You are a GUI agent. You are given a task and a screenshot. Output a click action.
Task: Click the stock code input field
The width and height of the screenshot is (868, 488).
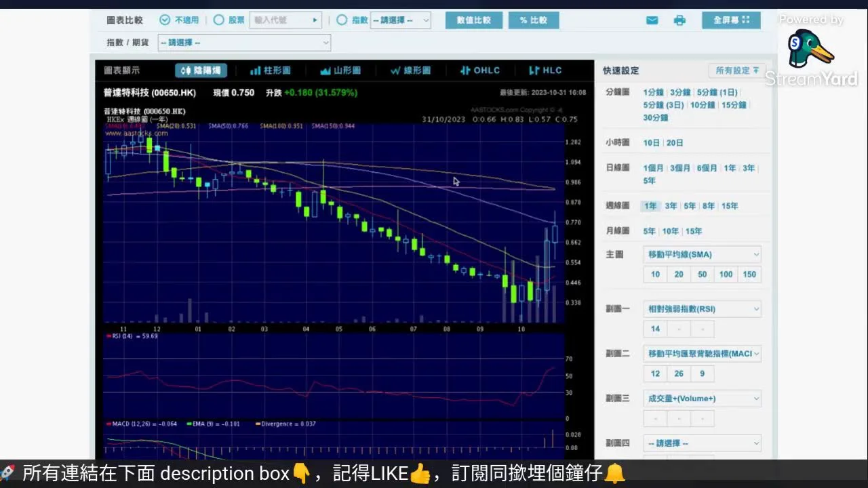tap(281, 20)
